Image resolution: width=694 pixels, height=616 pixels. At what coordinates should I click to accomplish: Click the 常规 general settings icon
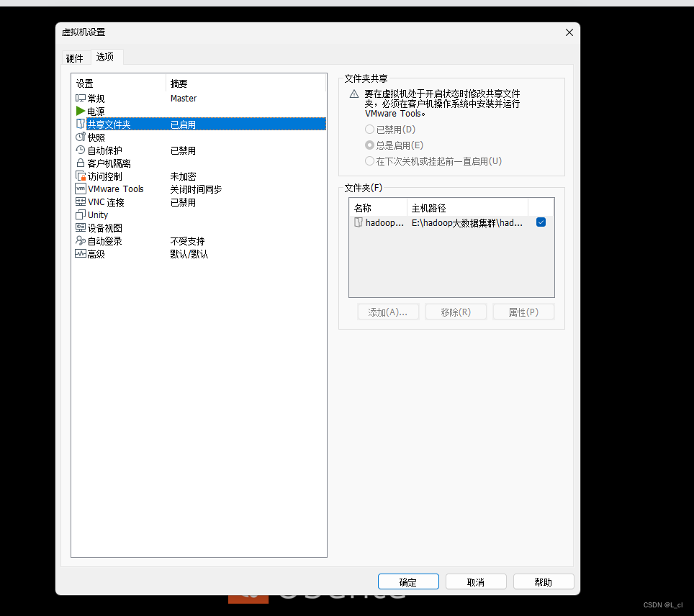point(80,99)
